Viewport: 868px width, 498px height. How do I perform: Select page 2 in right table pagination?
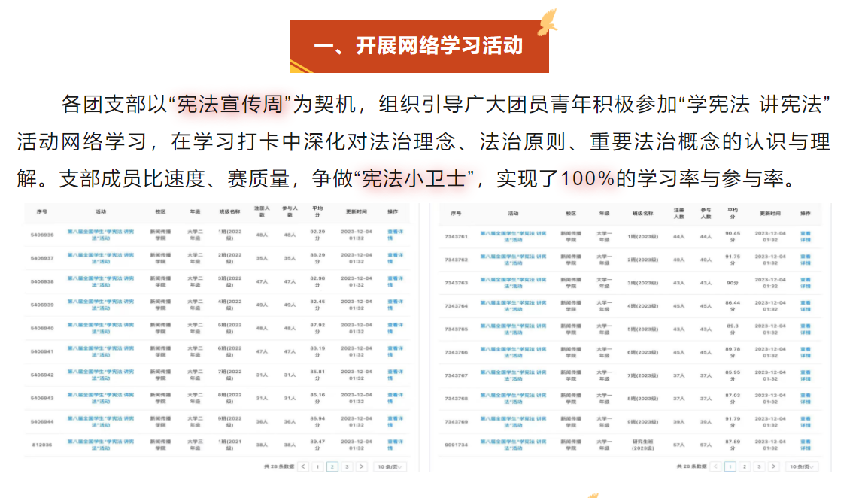(745, 466)
